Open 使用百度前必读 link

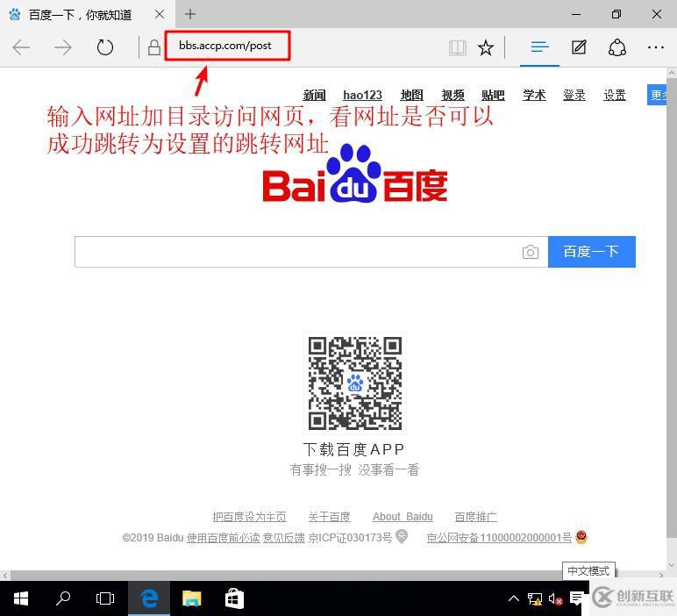point(224,538)
